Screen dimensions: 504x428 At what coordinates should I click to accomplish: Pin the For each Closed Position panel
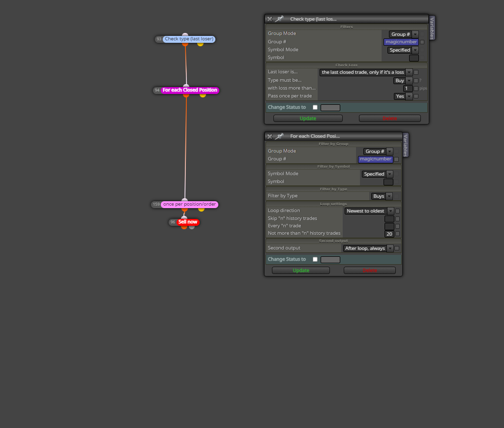pyautogui.click(x=279, y=136)
